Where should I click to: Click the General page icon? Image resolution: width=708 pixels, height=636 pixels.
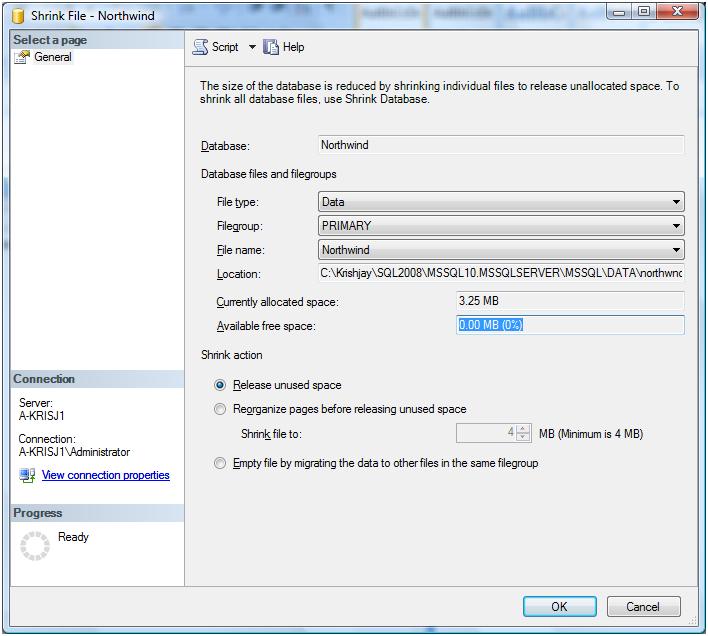(x=22, y=57)
